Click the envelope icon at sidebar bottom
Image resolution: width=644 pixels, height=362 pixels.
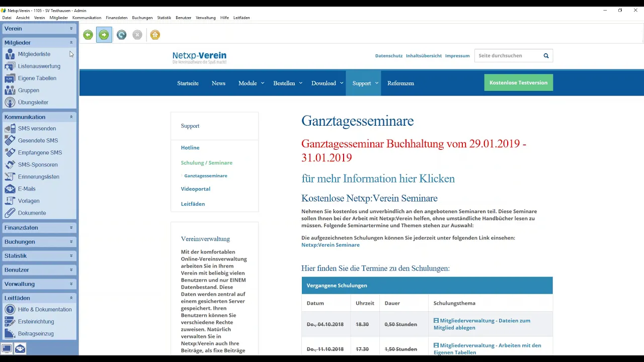(x=20, y=348)
